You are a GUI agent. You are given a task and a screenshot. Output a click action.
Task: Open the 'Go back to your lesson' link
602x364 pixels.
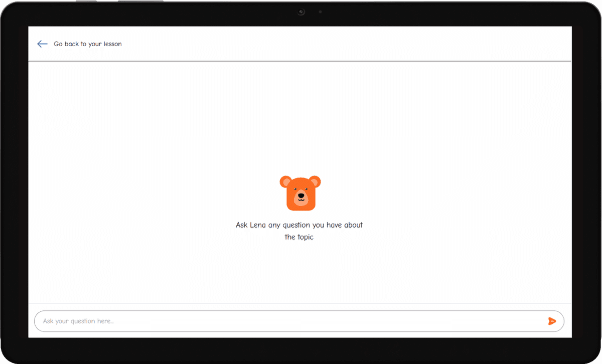click(x=87, y=44)
